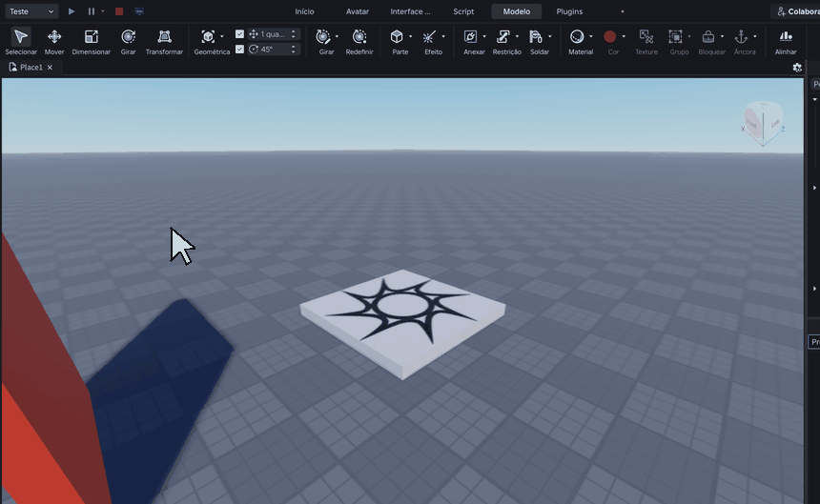Expand the Efeito dropdown arrow
Image resolution: width=820 pixels, height=504 pixels.
pos(443,36)
